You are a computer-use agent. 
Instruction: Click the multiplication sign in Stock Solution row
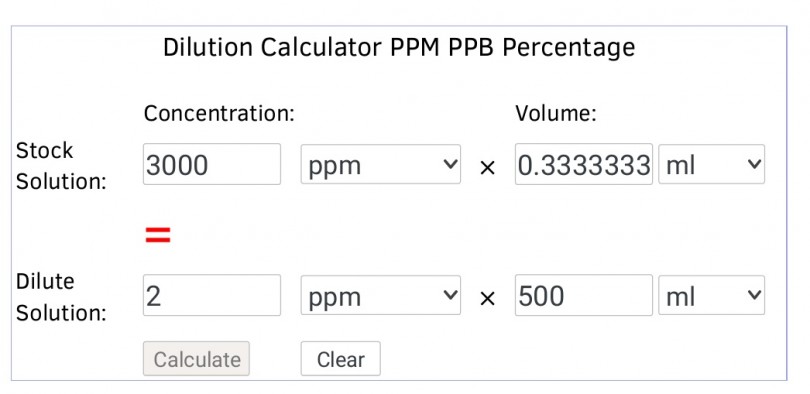coord(487,167)
